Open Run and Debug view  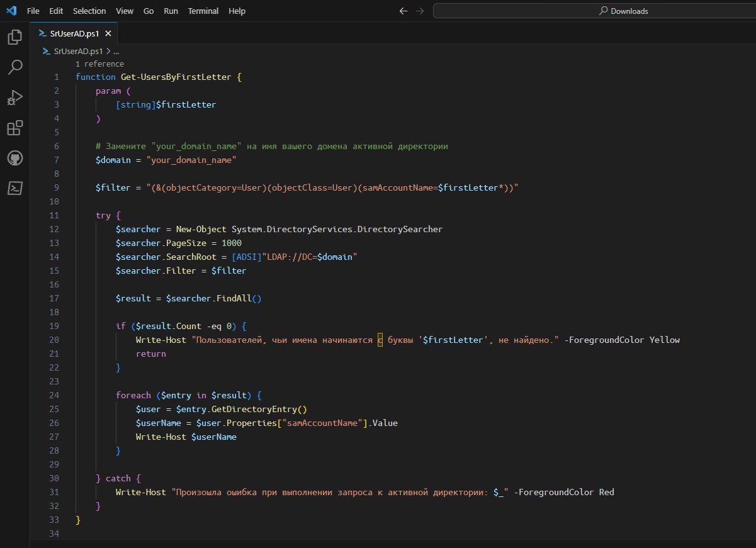(x=14, y=98)
